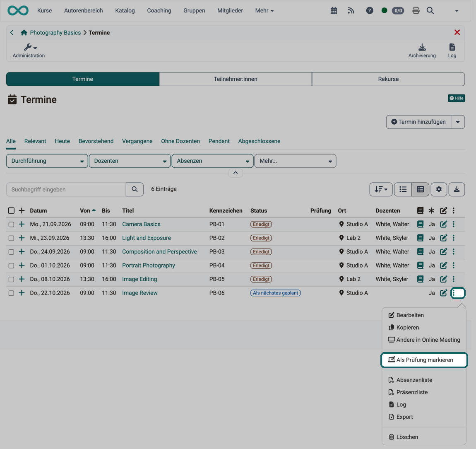The height and width of the screenshot is (449, 476).
Task: Tick the Image Review row checkbox
Action: pos(11,293)
